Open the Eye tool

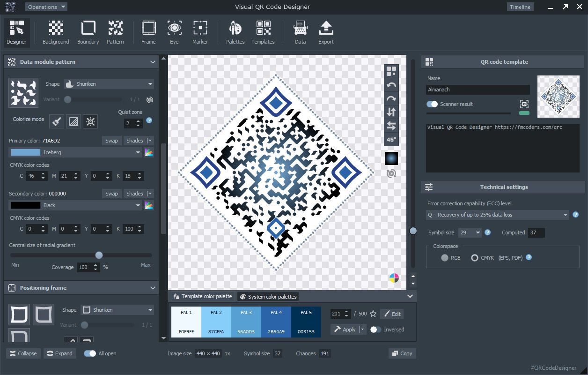pos(174,32)
